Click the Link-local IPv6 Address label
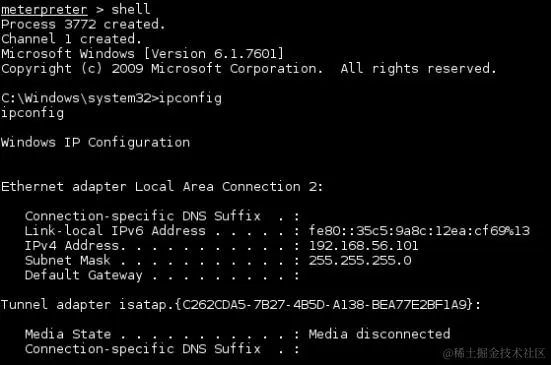Viewport: 551px width, 365px height. 115,231
